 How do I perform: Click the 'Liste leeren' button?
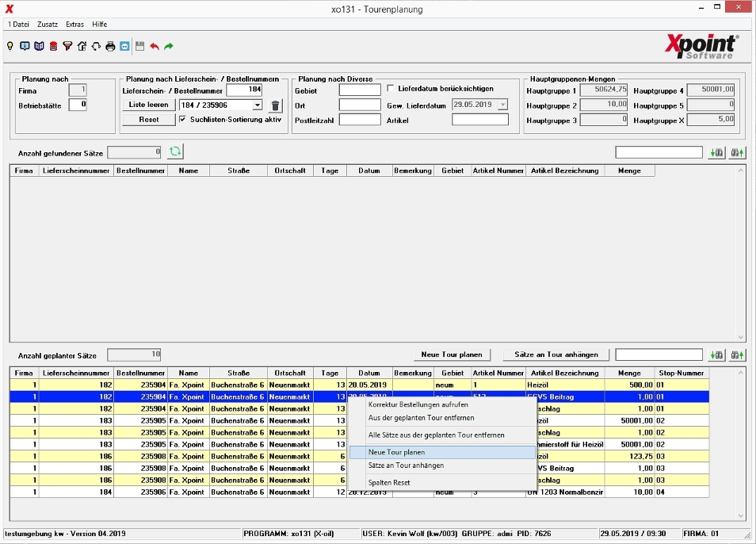pos(148,105)
